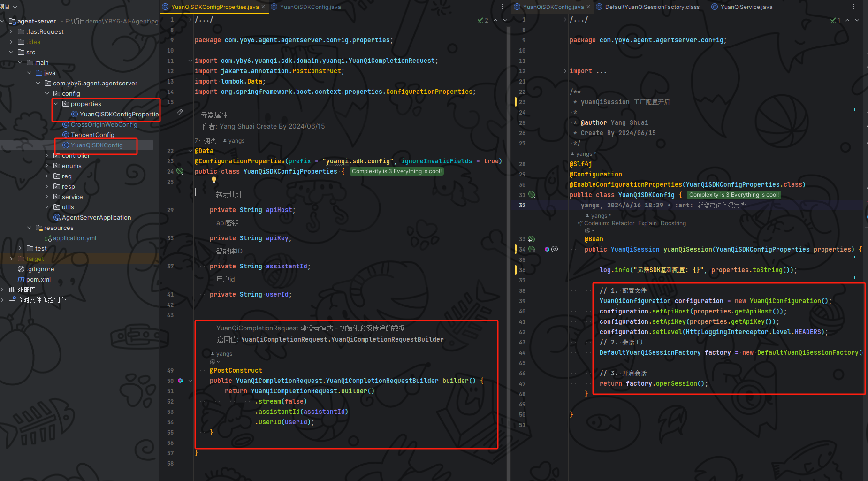Open the right editor tab options menu
Screen dimensions: 868x481
pyautogui.click(x=854, y=7)
